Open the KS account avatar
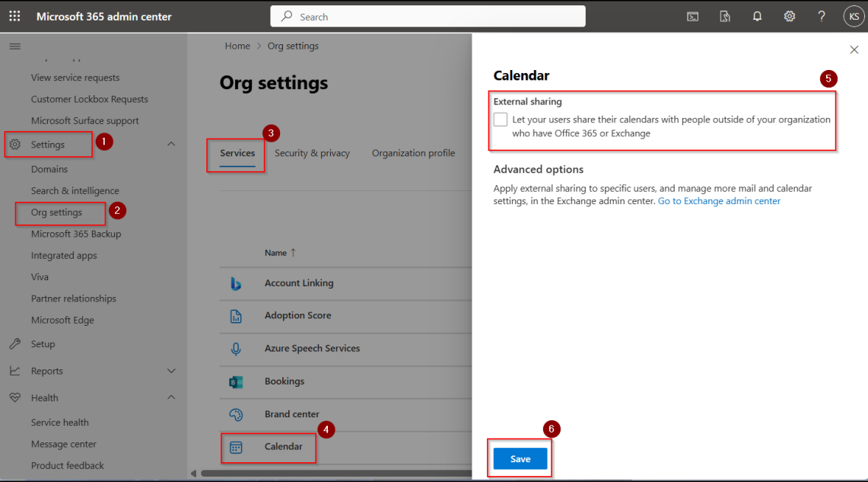Screen dimensions: 868x482 pyautogui.click(x=854, y=17)
